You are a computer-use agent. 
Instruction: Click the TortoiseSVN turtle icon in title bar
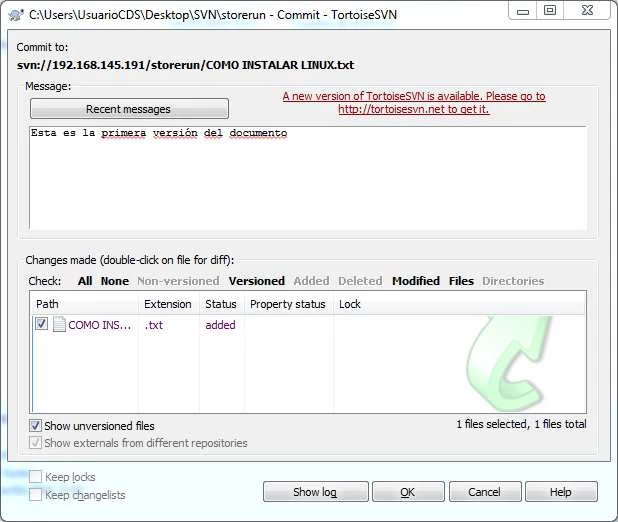click(x=16, y=15)
